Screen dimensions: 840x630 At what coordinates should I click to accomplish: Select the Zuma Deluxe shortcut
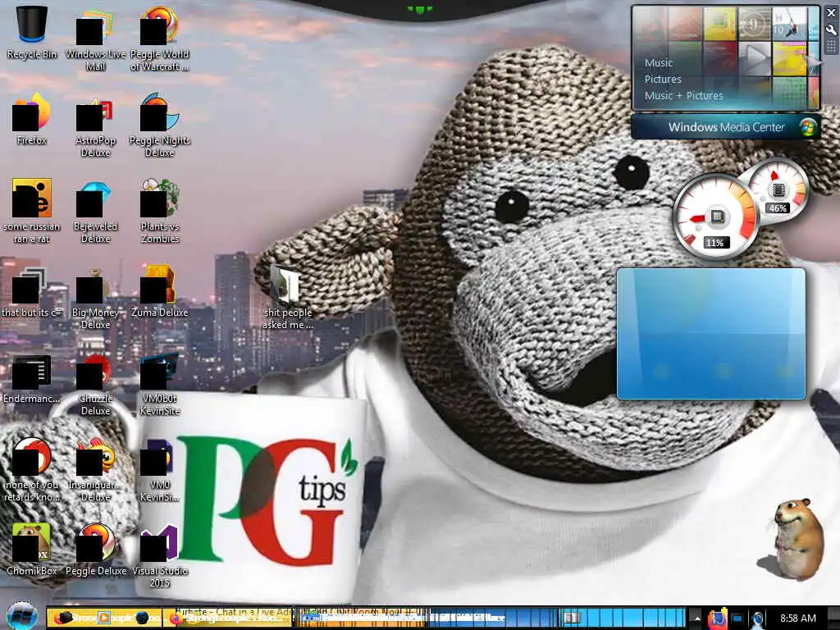click(x=160, y=291)
